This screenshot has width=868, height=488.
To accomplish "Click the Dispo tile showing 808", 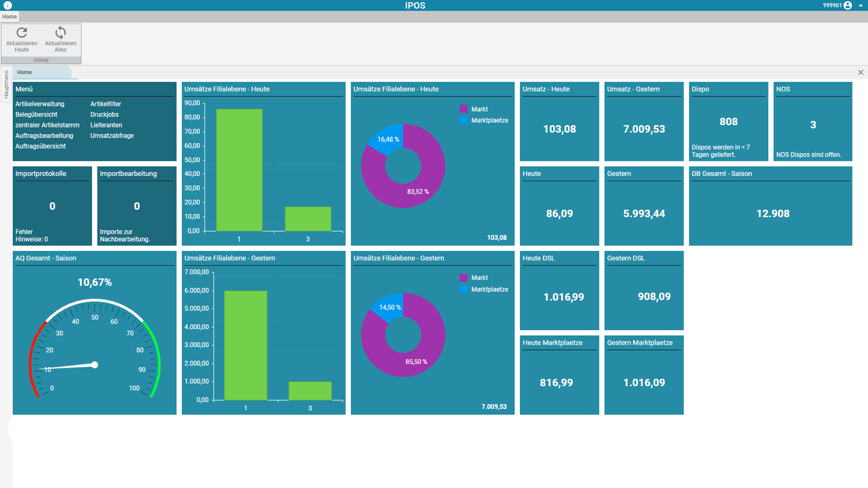I will tap(728, 121).
